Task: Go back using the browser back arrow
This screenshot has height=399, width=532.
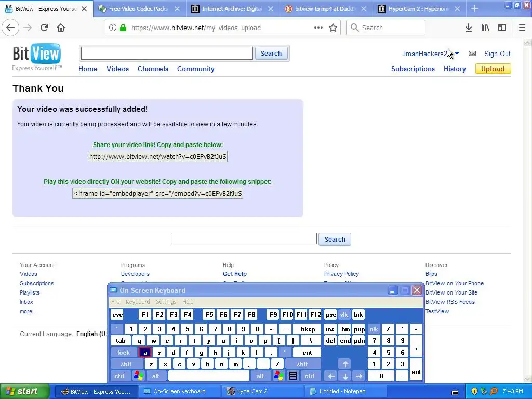Action: click(x=10, y=28)
